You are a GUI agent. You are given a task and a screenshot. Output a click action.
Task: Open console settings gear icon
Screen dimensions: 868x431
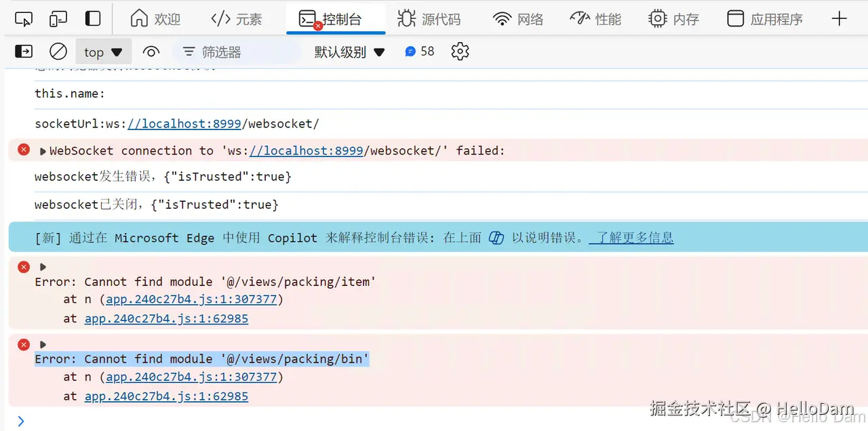point(460,52)
